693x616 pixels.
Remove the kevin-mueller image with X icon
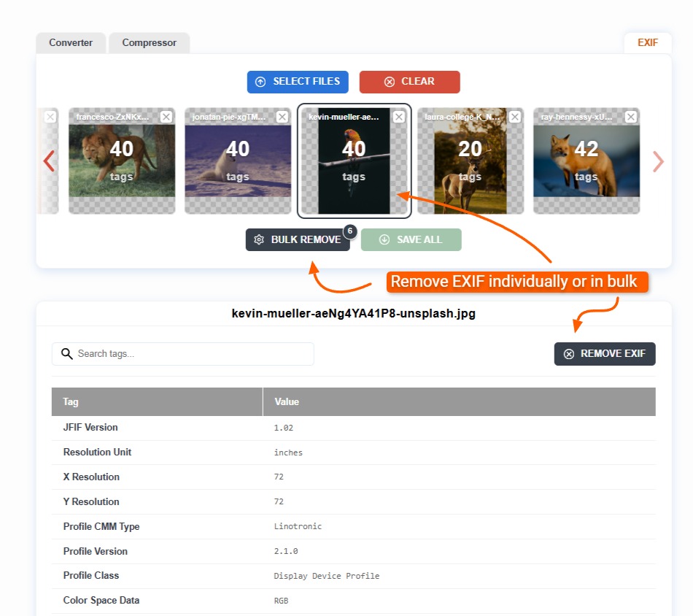tap(399, 117)
